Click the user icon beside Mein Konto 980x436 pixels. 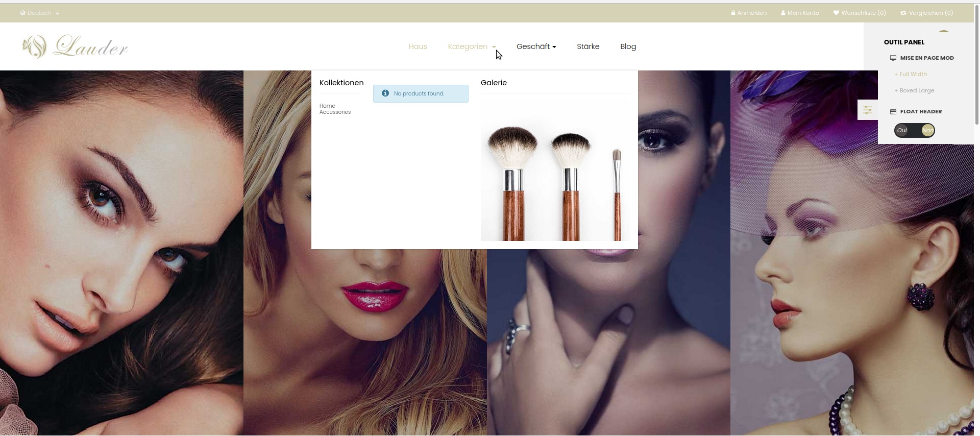coord(783,13)
